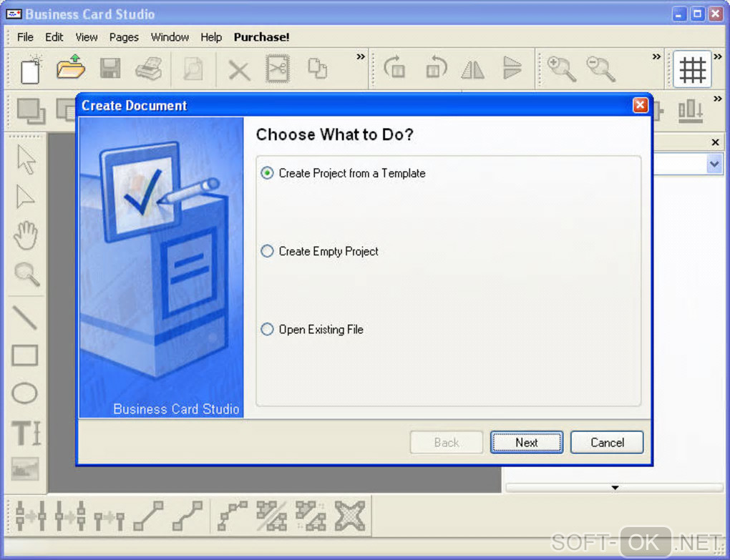Click the first distribute spacing icon
Image resolution: width=730 pixels, height=560 pixels.
[x=31, y=516]
